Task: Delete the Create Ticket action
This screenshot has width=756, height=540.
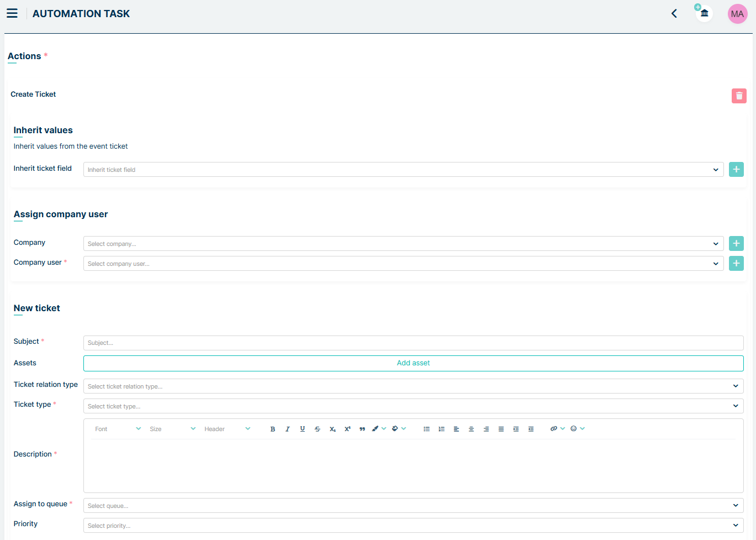Action: (x=739, y=96)
